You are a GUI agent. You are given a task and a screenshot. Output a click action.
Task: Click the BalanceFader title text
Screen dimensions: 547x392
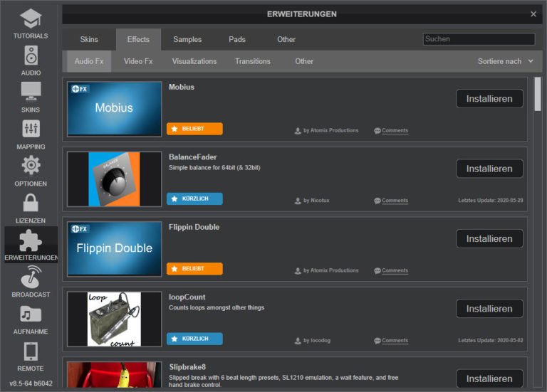click(x=192, y=157)
